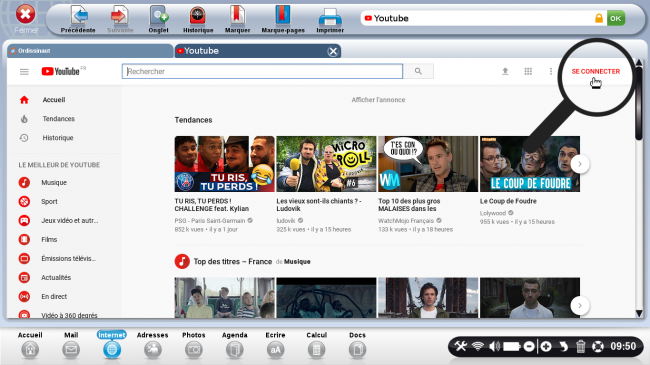Viewport: 650px width, 365px height.
Task: Print the page with Imprimer
Action: pos(330,19)
